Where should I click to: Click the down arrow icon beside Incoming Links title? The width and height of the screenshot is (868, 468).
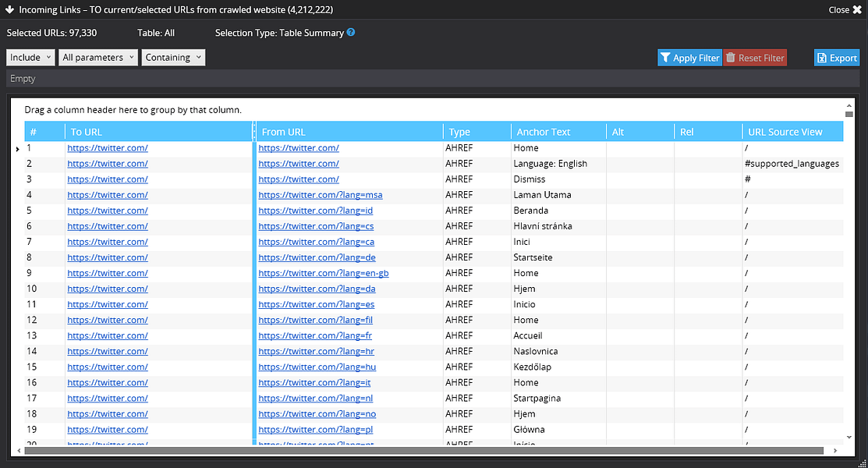(x=9, y=9)
